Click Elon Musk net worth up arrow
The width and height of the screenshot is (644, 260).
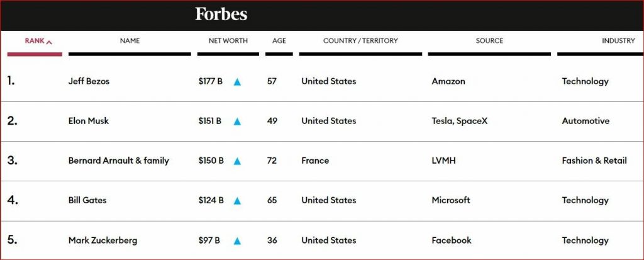237,122
